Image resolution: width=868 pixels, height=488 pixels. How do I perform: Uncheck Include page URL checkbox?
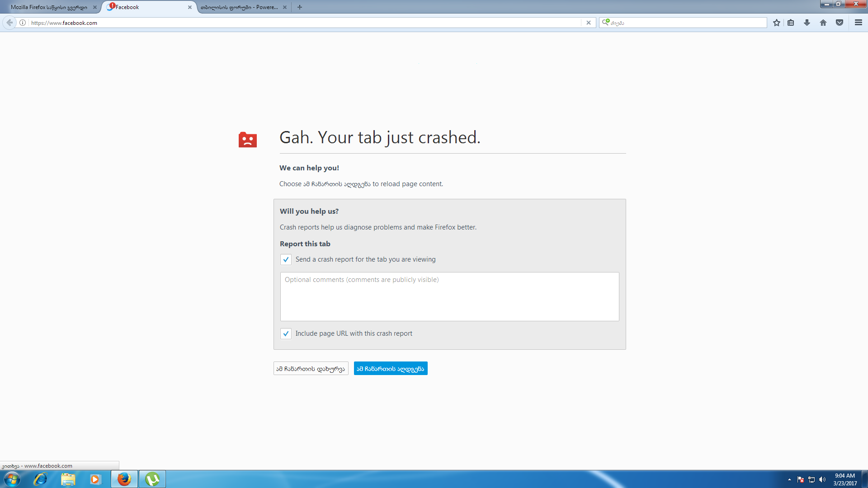pyautogui.click(x=286, y=333)
